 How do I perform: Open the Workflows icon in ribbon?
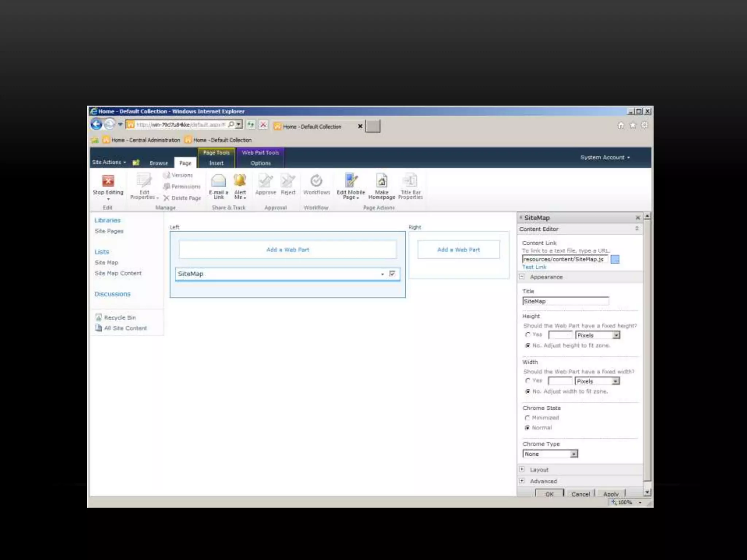click(x=316, y=181)
